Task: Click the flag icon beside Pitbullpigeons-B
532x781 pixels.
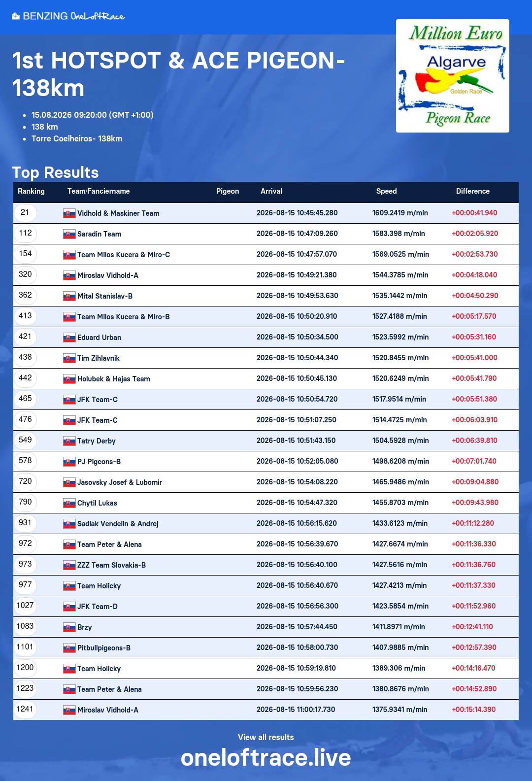Action: [69, 648]
